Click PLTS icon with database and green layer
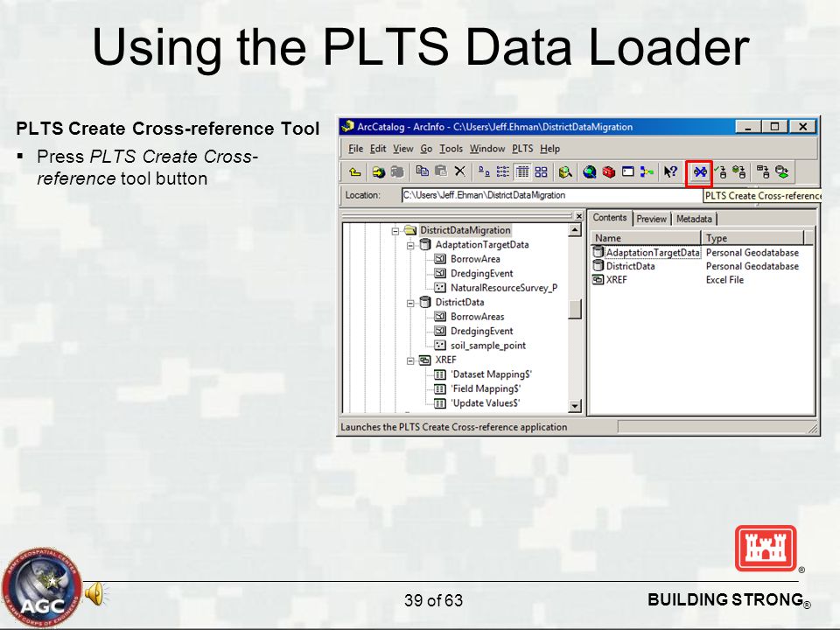The width and height of the screenshot is (840, 630). (782, 172)
